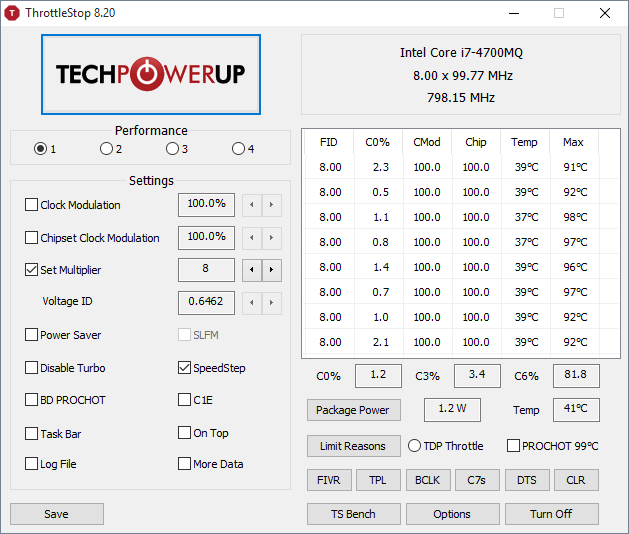629x534 pixels.
Task: Open the Options dialog
Action: pos(452,514)
